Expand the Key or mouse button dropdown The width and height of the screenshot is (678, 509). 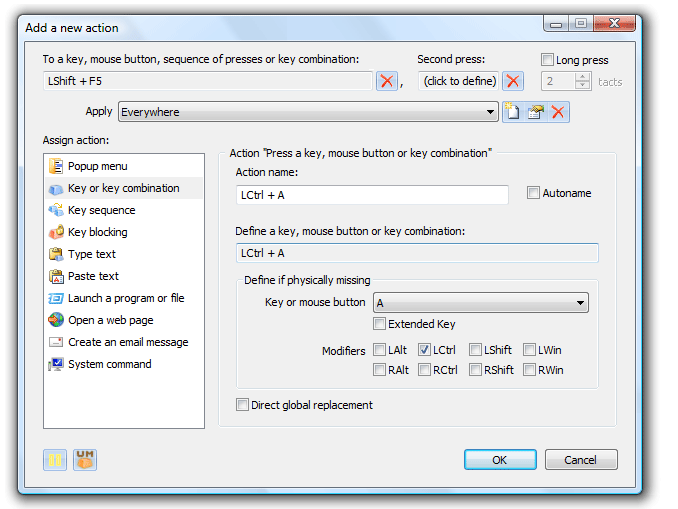pos(581,303)
